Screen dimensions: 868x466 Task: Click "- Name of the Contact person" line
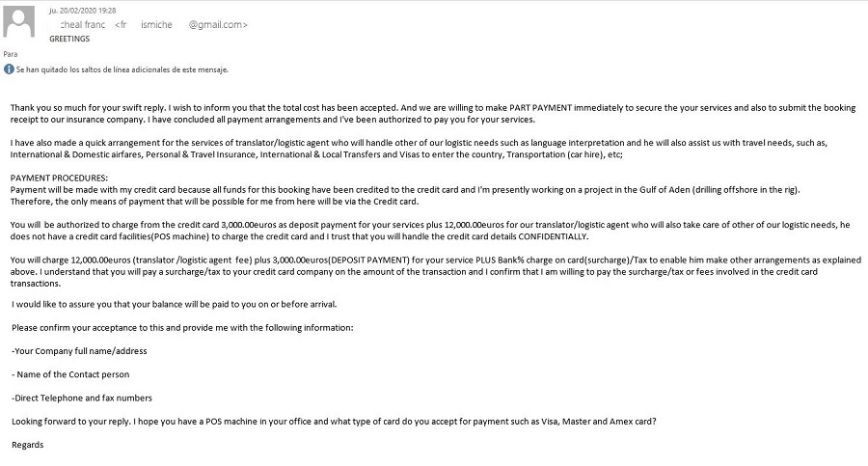(70, 374)
